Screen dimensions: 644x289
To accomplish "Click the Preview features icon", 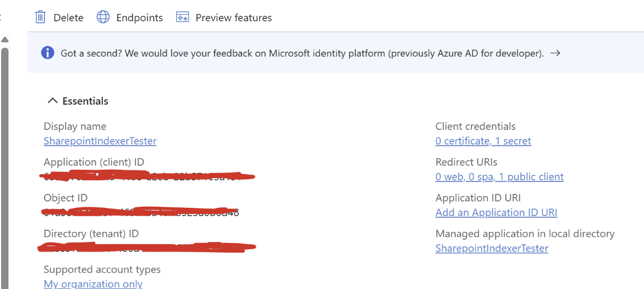I will tap(182, 17).
